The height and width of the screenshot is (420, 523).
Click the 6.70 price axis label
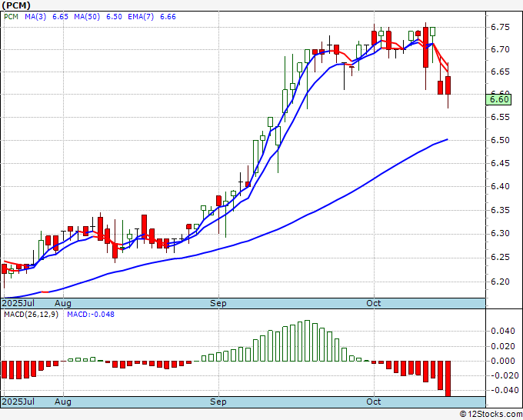point(501,49)
